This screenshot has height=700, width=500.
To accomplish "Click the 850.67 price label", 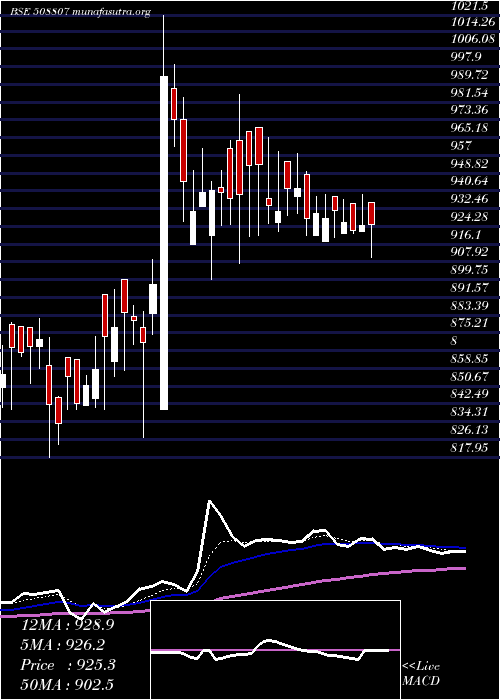I will 469,376.
